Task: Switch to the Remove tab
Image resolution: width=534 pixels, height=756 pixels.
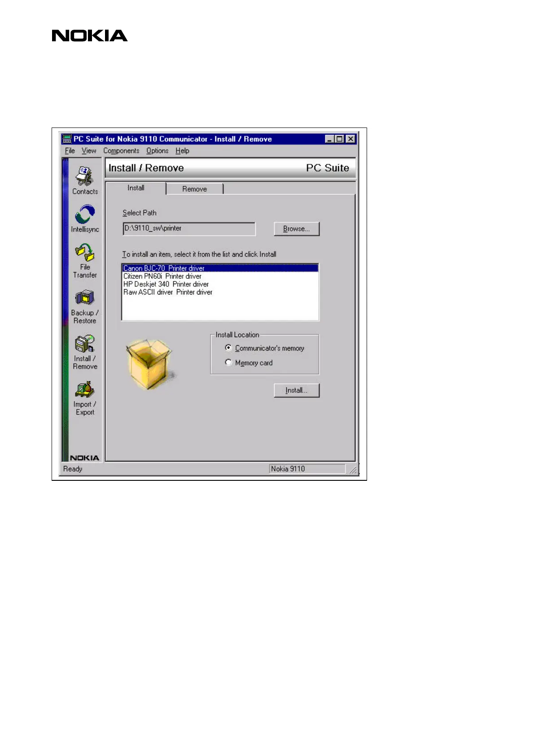Action: click(x=194, y=189)
